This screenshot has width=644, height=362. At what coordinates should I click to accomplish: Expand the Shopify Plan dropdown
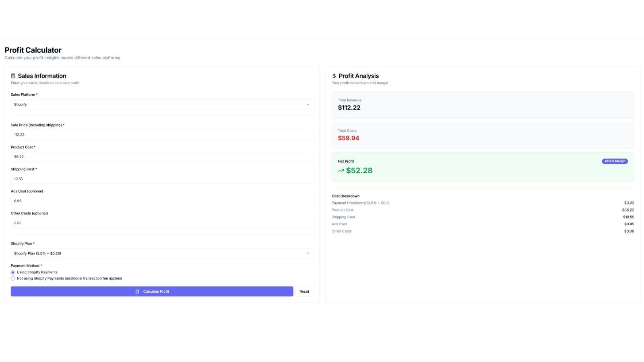tap(162, 253)
